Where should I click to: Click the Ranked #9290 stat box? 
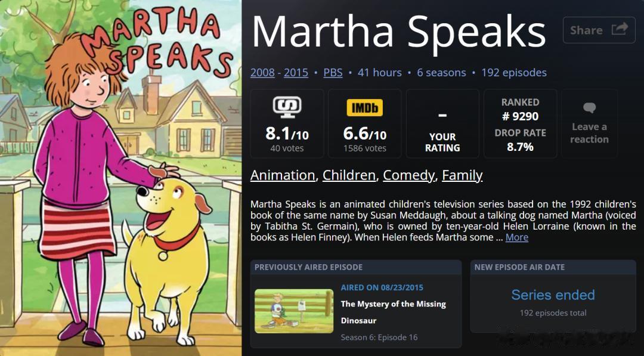[520, 124]
